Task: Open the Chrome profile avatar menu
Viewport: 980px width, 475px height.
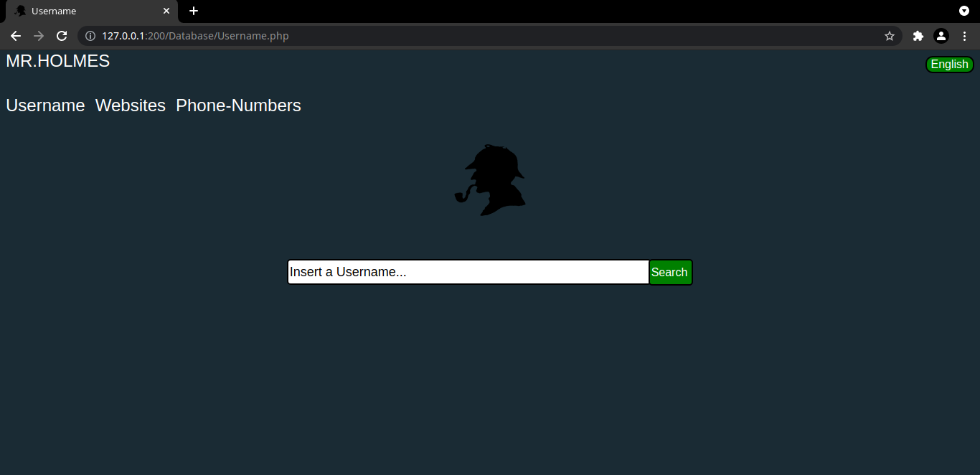Action: click(x=941, y=36)
